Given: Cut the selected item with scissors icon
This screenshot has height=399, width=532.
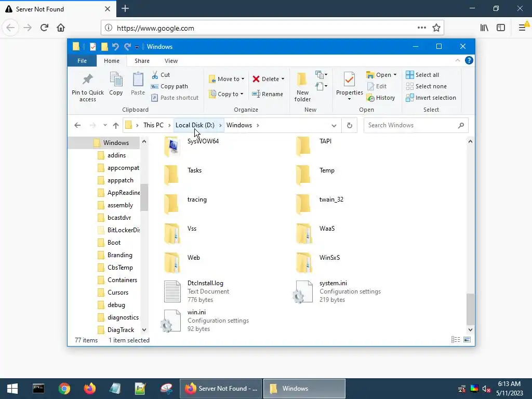Looking at the screenshot, I should 161,75.
